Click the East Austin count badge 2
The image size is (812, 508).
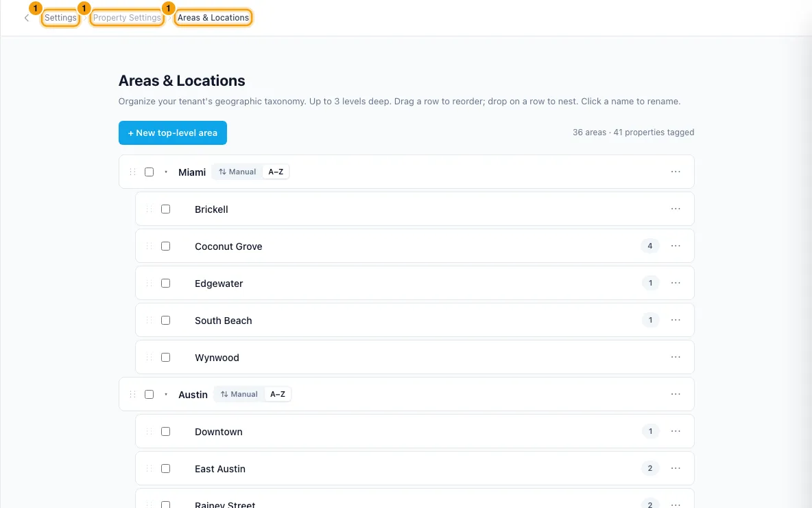pos(650,468)
